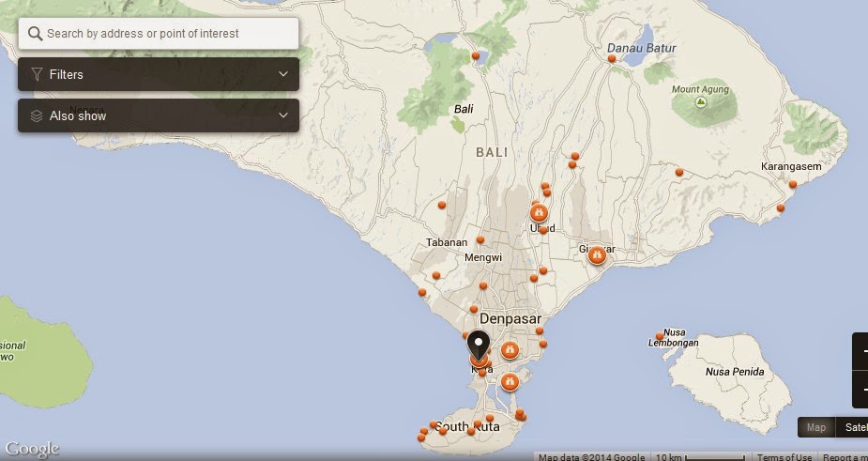
Task: Click the layers icon beside Also show
Action: (x=37, y=115)
